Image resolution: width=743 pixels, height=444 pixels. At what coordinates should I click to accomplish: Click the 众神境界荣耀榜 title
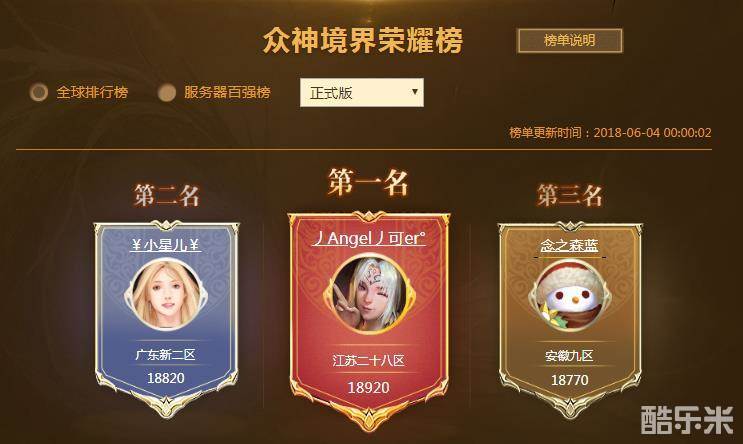click(x=362, y=41)
